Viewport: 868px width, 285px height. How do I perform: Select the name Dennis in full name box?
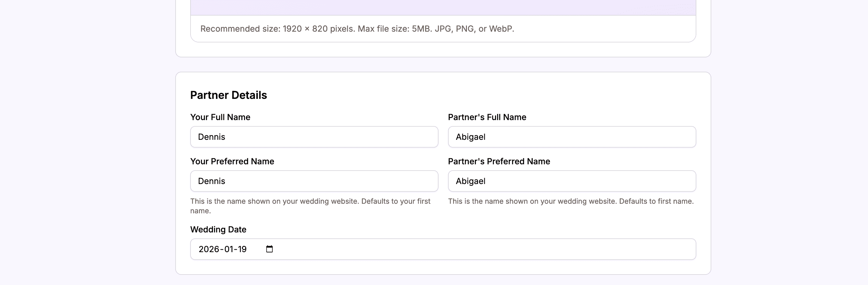(x=211, y=137)
